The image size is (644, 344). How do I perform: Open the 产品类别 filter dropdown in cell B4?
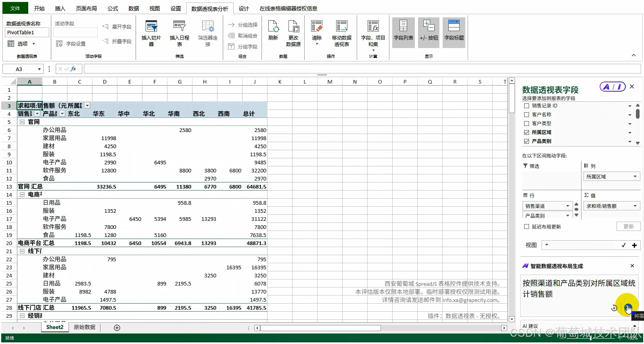[62, 114]
